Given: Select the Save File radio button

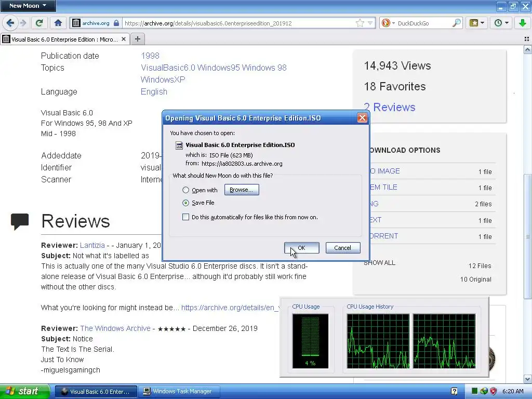Looking at the screenshot, I should (185, 203).
